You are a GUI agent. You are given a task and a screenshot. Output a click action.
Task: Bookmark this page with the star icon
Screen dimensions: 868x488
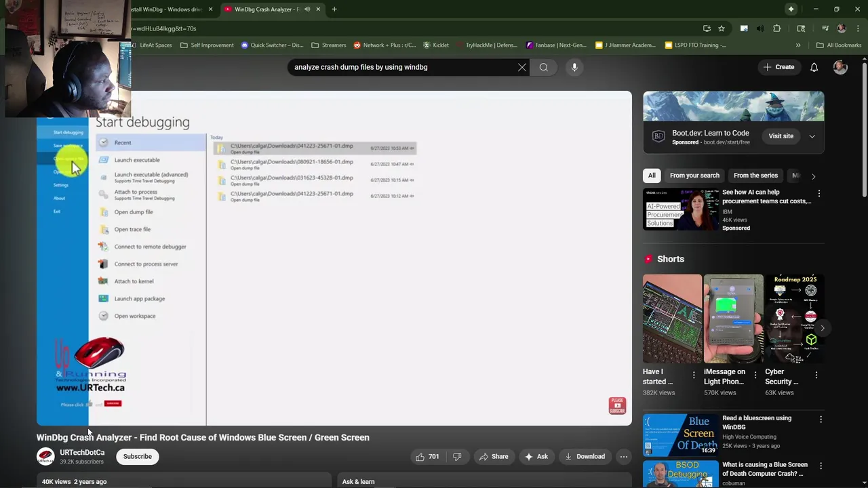pos(722,28)
